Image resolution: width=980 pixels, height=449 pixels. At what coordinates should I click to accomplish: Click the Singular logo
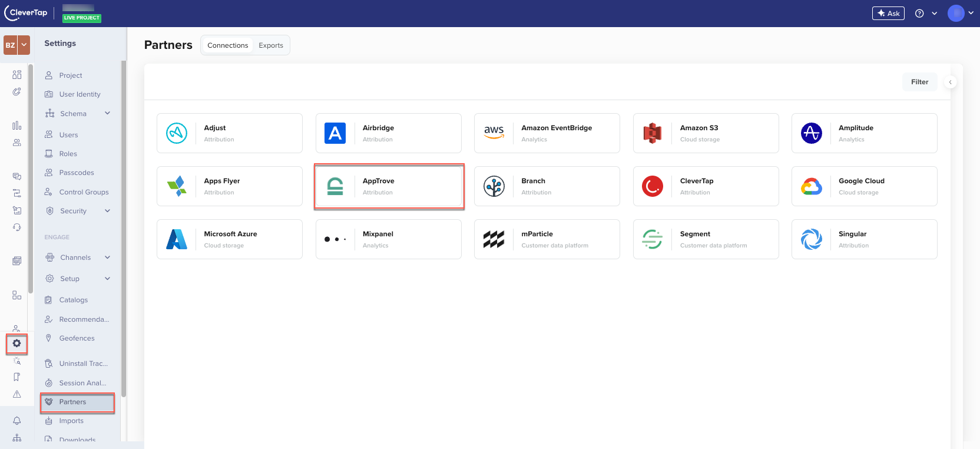pos(812,239)
